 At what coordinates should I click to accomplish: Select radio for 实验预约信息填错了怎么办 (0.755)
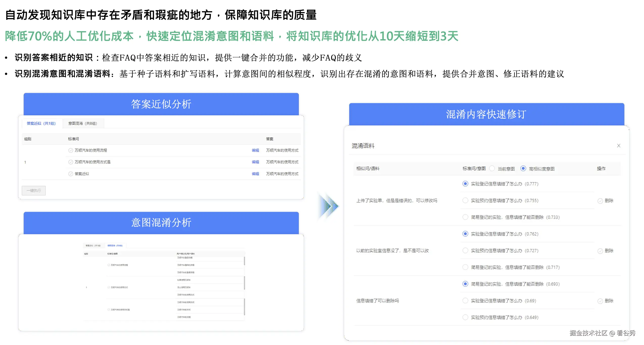(465, 200)
